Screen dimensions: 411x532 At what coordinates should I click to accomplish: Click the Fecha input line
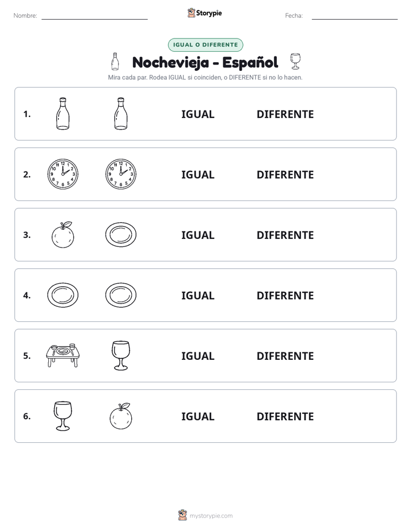(x=355, y=16)
